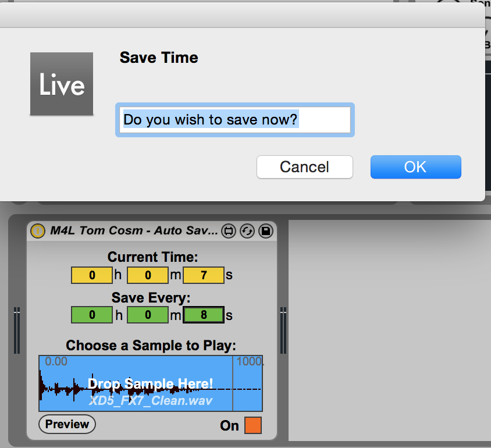491x448 pixels.
Task: Open the Max device editor icon
Action: 228,231
